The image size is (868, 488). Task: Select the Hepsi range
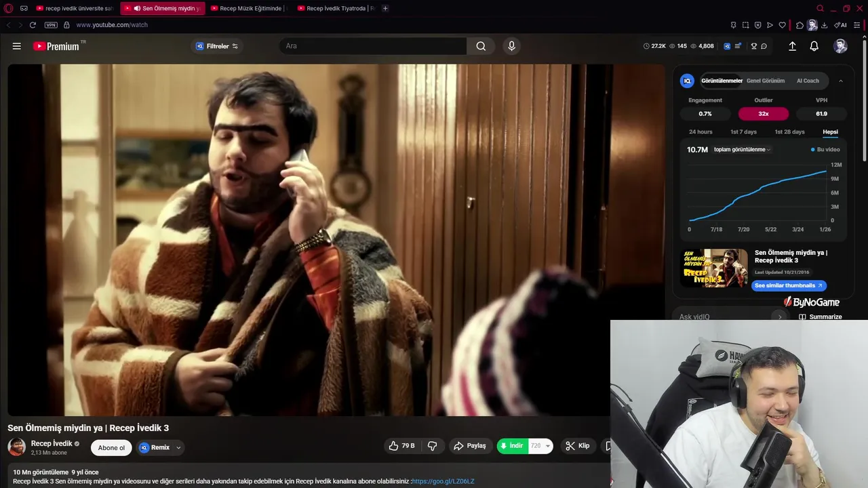coord(830,131)
